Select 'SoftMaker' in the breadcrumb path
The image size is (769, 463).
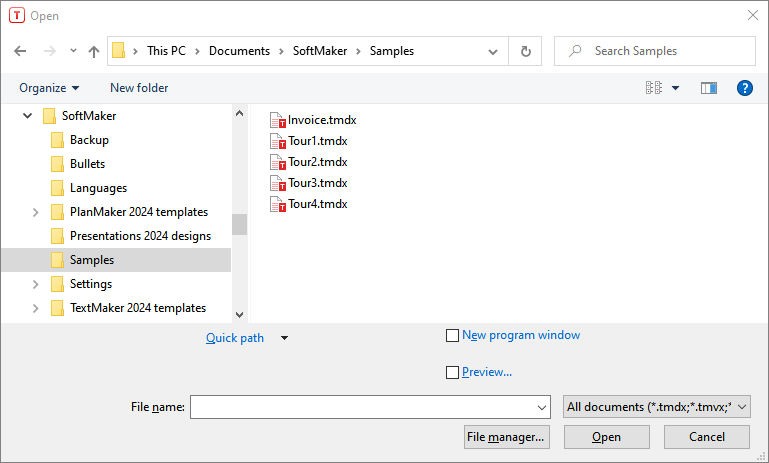coord(320,51)
